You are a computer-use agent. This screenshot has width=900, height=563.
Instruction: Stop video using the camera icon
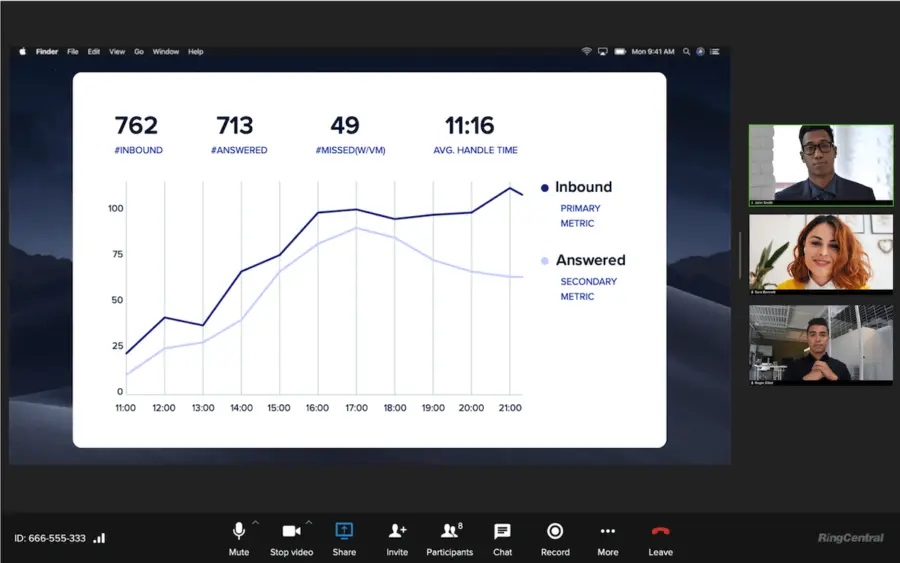point(291,531)
